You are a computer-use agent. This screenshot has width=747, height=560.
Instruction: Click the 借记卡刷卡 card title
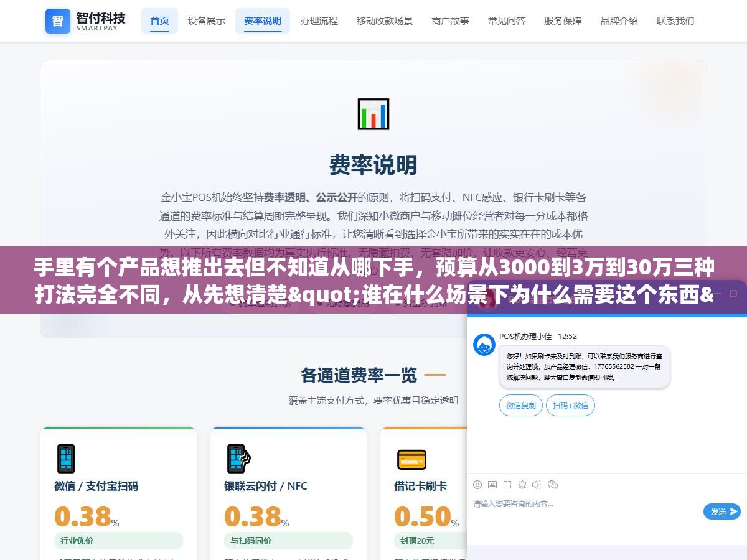(x=420, y=486)
